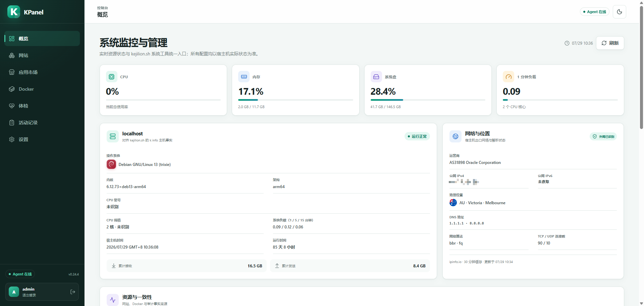Screen dimensions: 644x306
Task: Click the 内存 memory icon
Action: (244, 77)
